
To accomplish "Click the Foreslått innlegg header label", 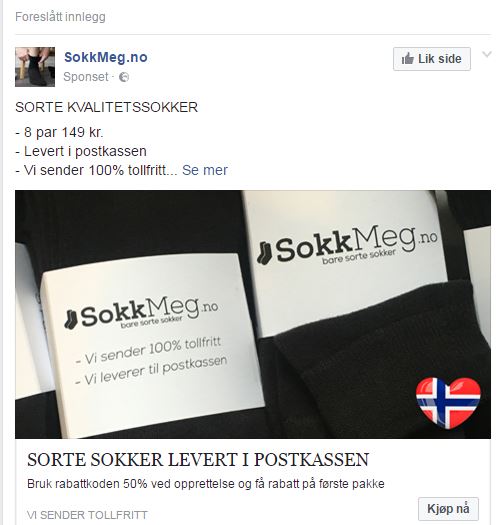I will coord(60,17).
